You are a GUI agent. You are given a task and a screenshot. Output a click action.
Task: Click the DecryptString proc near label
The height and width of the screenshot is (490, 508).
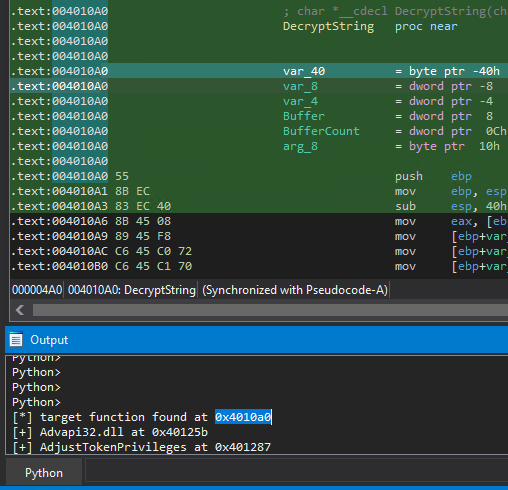click(370, 26)
